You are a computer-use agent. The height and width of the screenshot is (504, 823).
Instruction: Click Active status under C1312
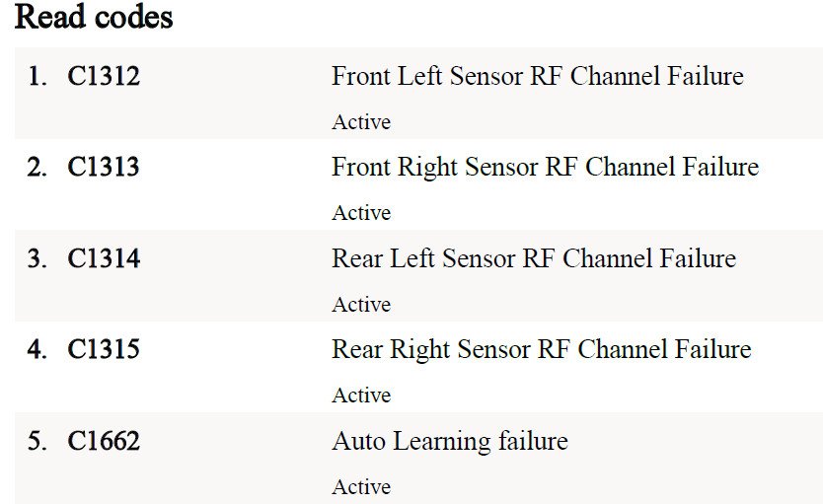361,122
